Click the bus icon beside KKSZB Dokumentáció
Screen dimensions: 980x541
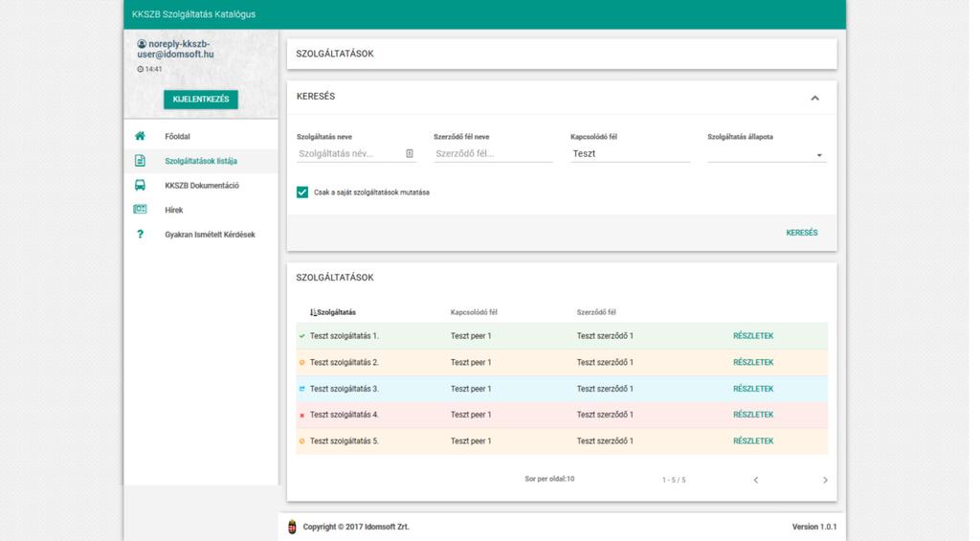pyautogui.click(x=140, y=185)
